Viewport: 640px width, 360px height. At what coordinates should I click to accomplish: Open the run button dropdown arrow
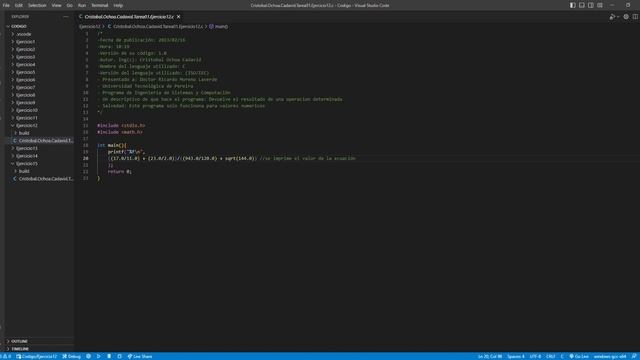pyautogui.click(x=618, y=17)
